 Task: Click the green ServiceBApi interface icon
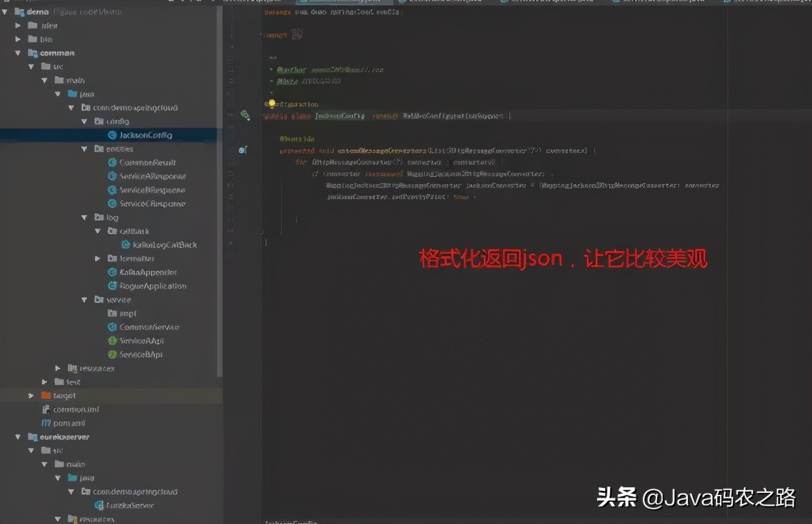click(112, 355)
